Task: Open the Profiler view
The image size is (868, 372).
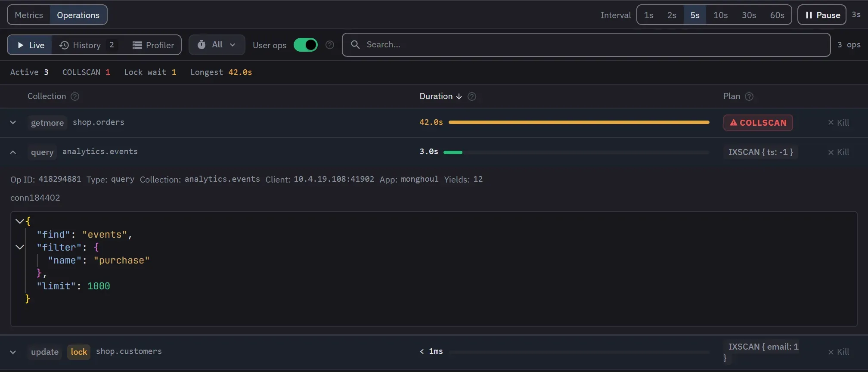Action: click(x=153, y=45)
